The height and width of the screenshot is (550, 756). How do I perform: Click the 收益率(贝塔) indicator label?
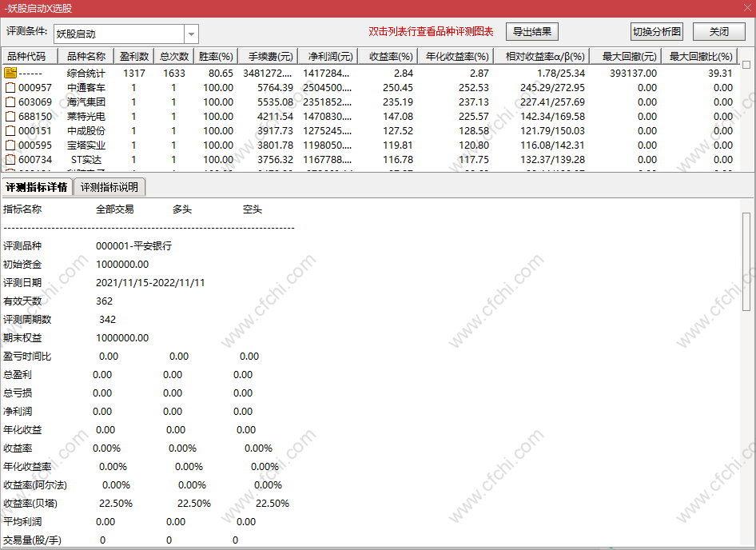(30, 504)
